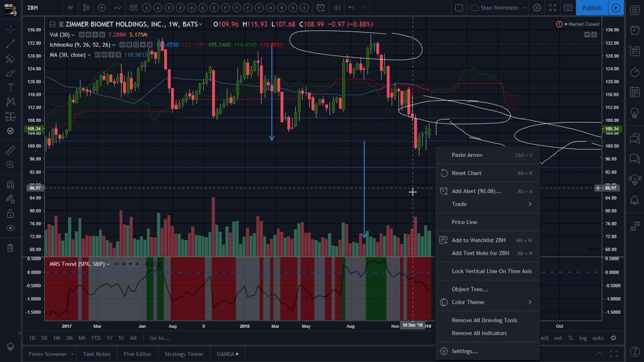
Task: Select the zoom-in magnifier tool
Action: 10,164
